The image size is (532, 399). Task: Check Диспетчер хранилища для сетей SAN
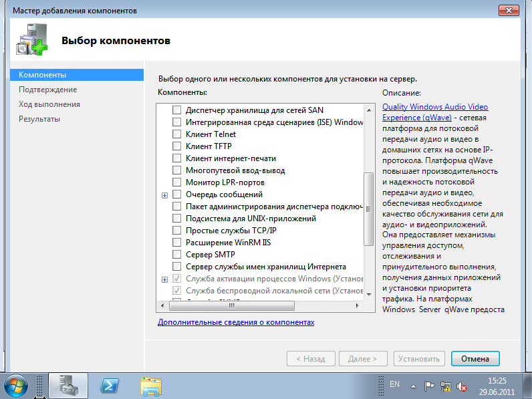[x=176, y=110]
